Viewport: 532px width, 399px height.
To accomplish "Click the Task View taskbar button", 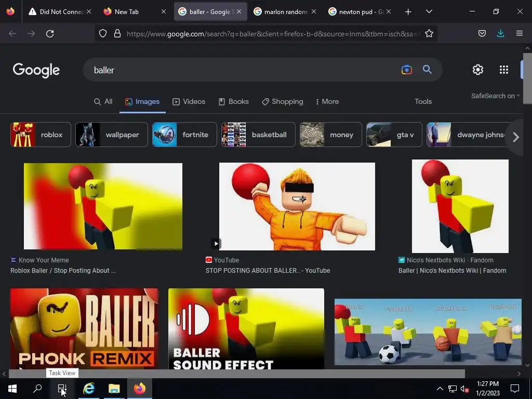I will click(x=62, y=389).
